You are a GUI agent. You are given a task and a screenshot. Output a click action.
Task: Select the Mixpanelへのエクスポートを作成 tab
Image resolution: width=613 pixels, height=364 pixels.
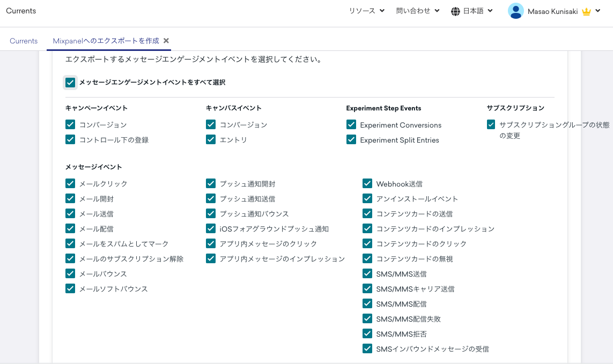(105, 40)
